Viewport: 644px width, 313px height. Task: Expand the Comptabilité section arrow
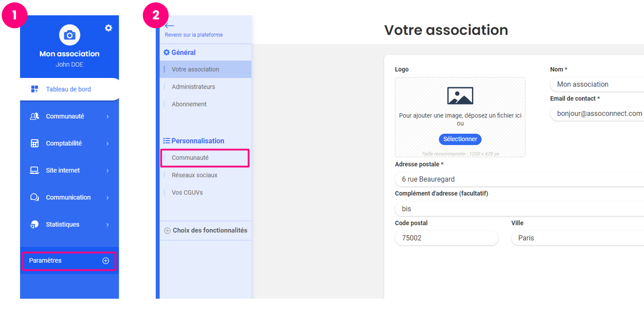pyautogui.click(x=108, y=143)
